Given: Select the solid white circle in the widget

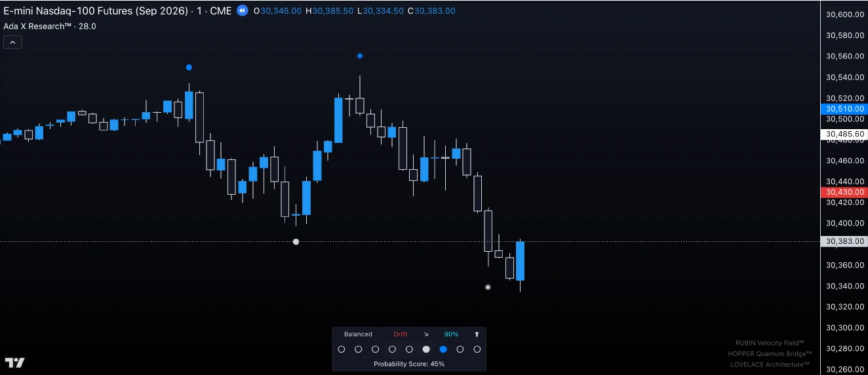Looking at the screenshot, I should 426,349.
